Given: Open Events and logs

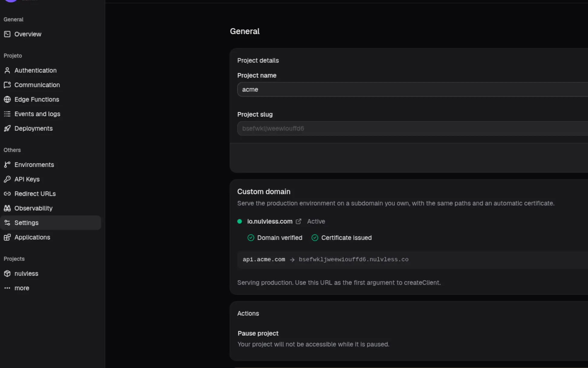Looking at the screenshot, I should tap(51, 114).
